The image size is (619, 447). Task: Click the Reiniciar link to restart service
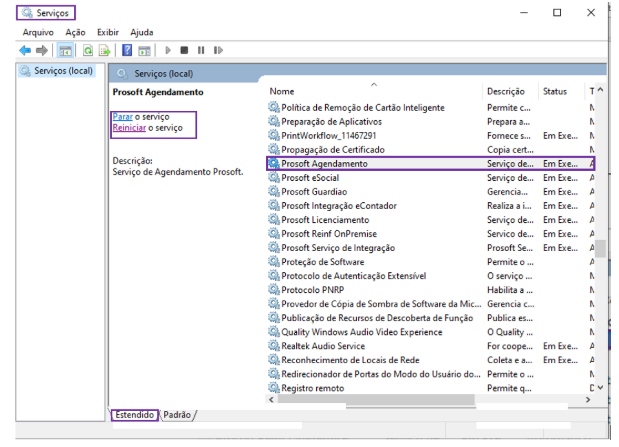click(129, 128)
